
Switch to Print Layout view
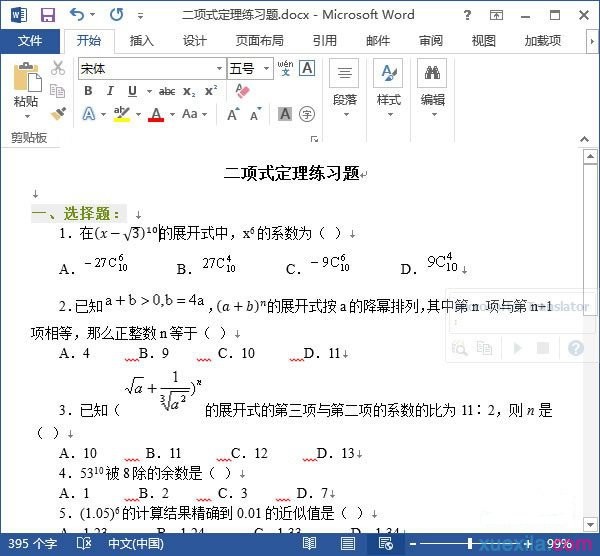[x=347, y=543]
